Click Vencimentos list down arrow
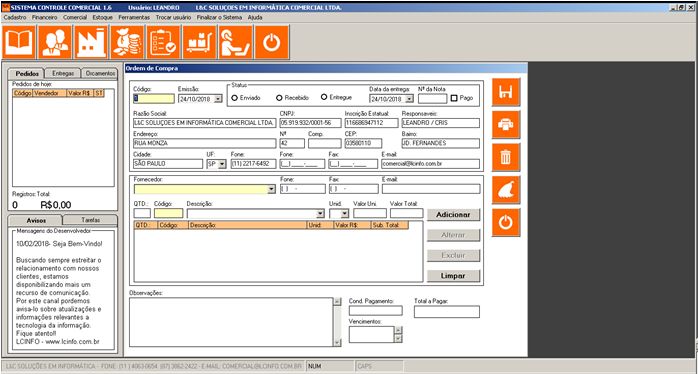 (398, 338)
